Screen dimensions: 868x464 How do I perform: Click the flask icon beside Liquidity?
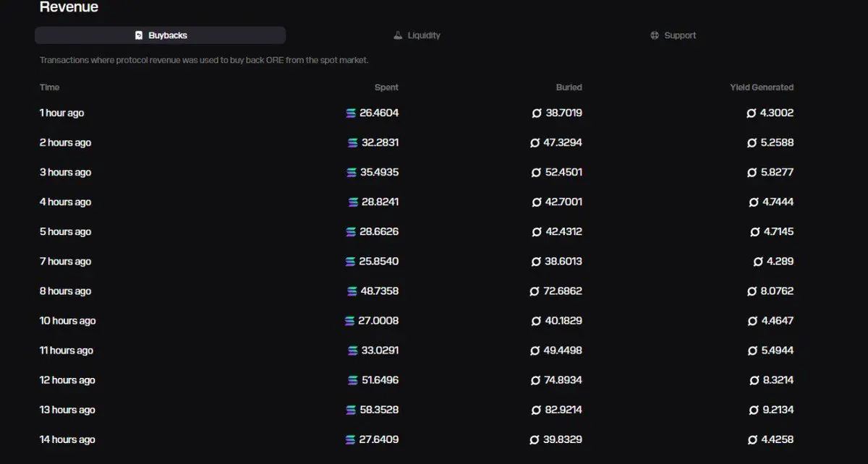[398, 35]
